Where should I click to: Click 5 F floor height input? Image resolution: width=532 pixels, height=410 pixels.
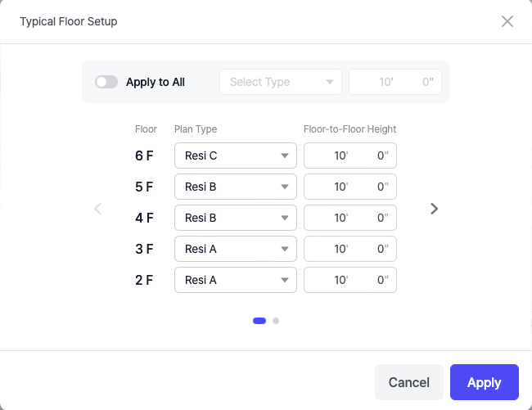click(x=349, y=187)
